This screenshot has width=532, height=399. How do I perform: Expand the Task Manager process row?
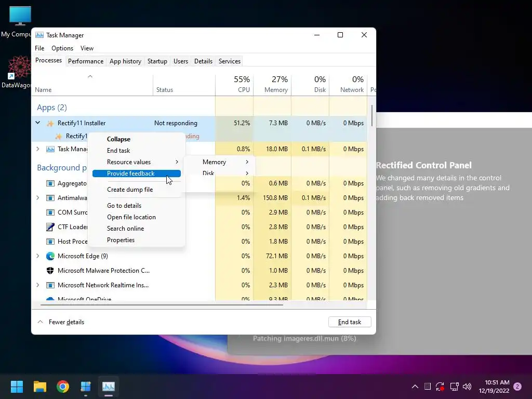(x=38, y=149)
